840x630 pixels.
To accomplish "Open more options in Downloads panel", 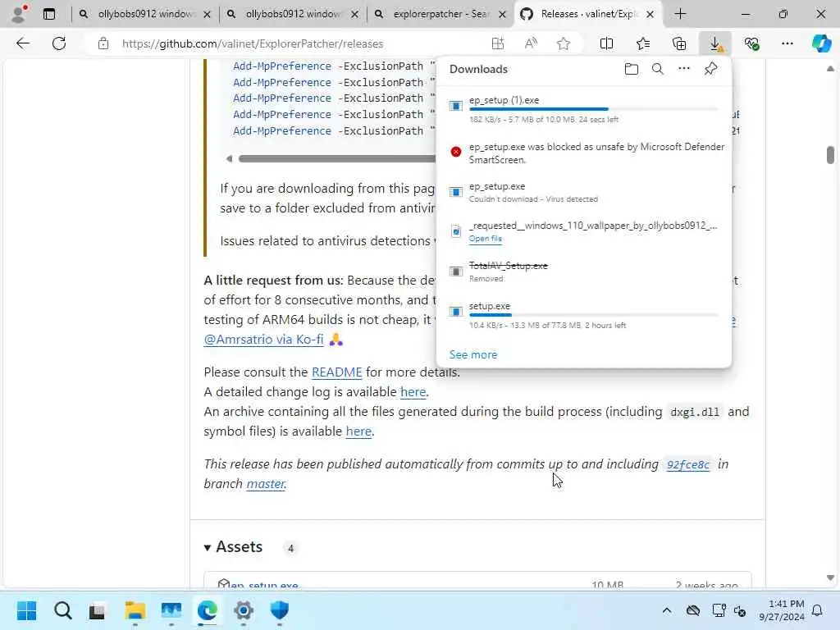I will click(683, 69).
